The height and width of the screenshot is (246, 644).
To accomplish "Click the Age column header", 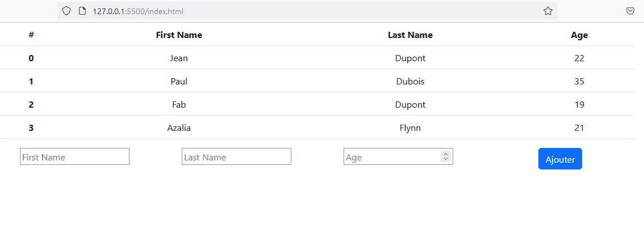I will pos(579,35).
